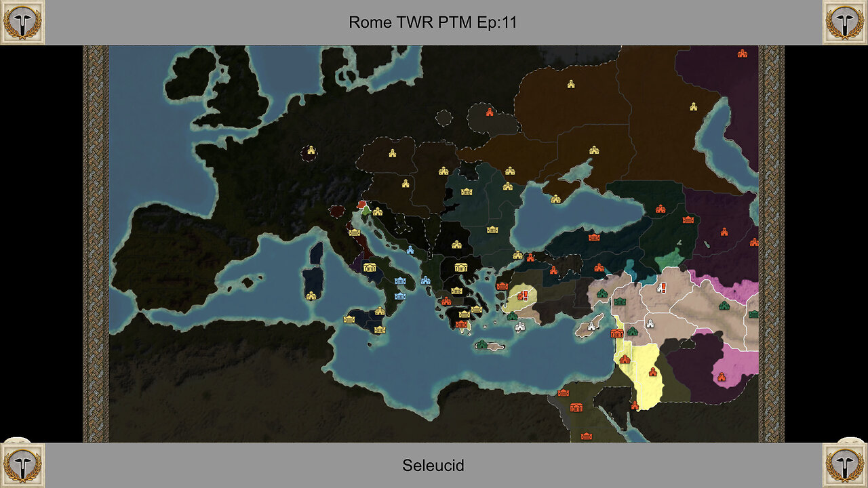The width and height of the screenshot is (868, 488).
Task: Select the small red marker at the north Adriatic
Action: pos(361,203)
